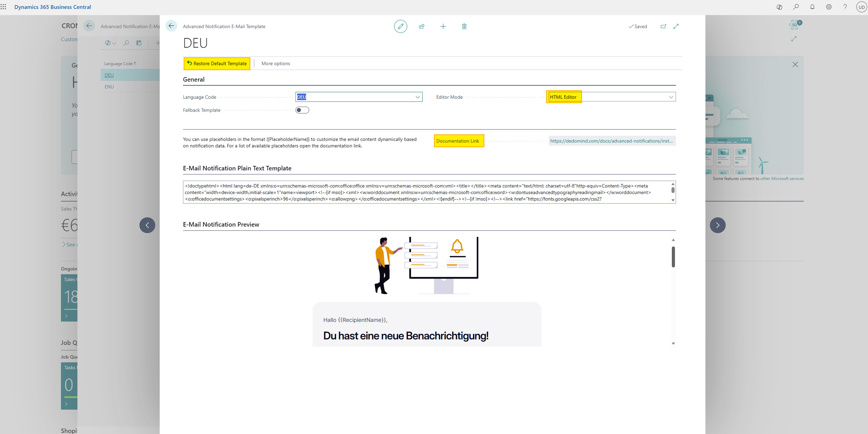868x434 pixels.
Task: Click the Search magnifier in the top bar
Action: 796,7
